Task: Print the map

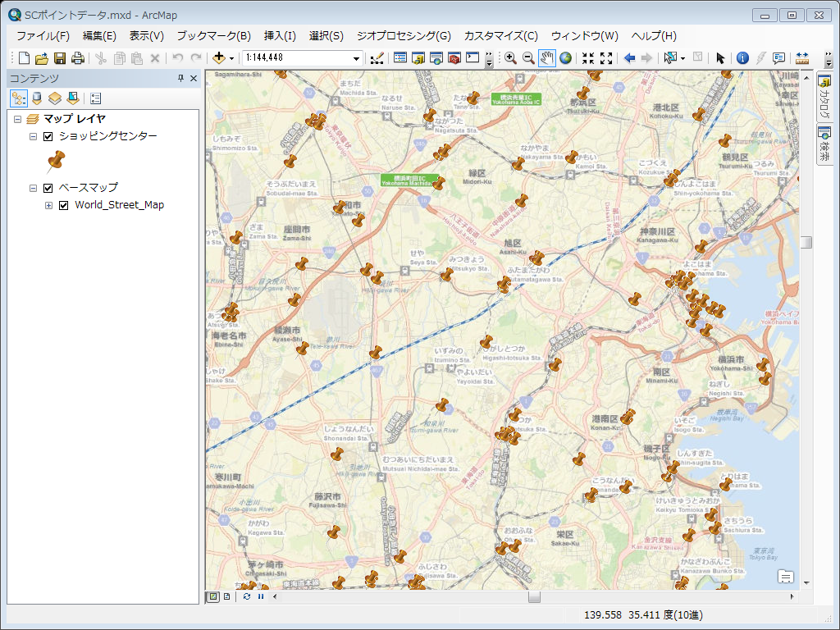Action: [78, 58]
